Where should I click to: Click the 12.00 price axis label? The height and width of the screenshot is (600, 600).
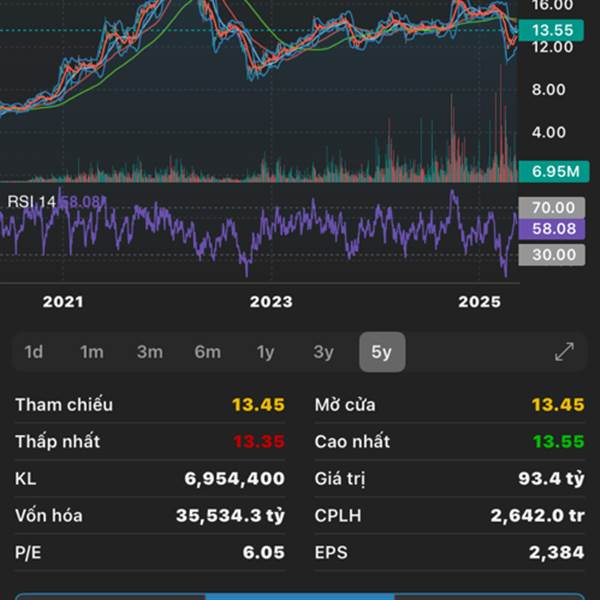[x=552, y=47]
